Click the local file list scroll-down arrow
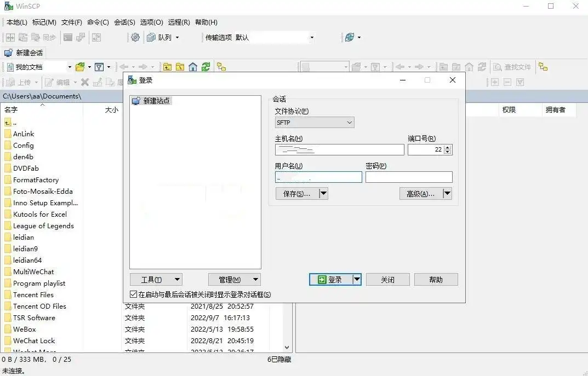Image resolution: width=588 pixels, height=376 pixels. (x=287, y=348)
